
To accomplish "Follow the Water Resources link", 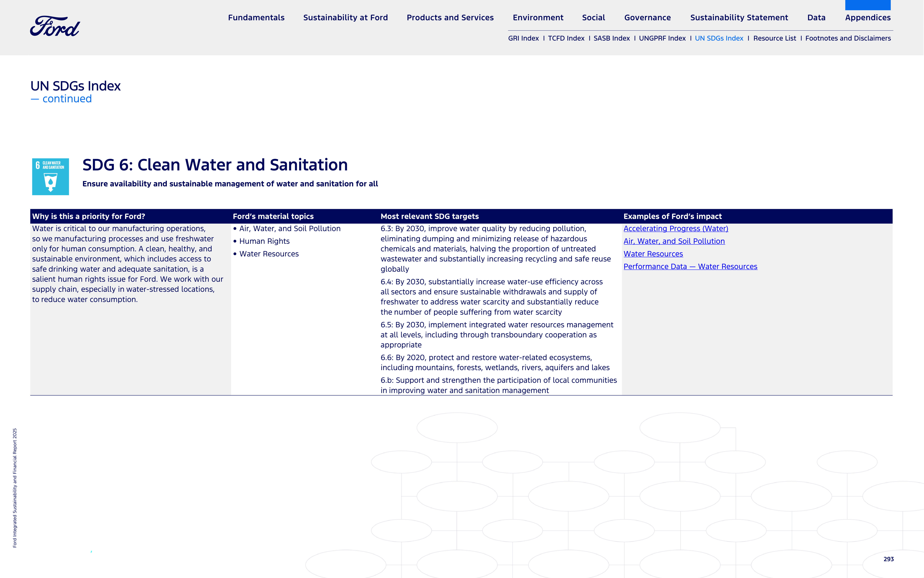I will [x=653, y=254].
